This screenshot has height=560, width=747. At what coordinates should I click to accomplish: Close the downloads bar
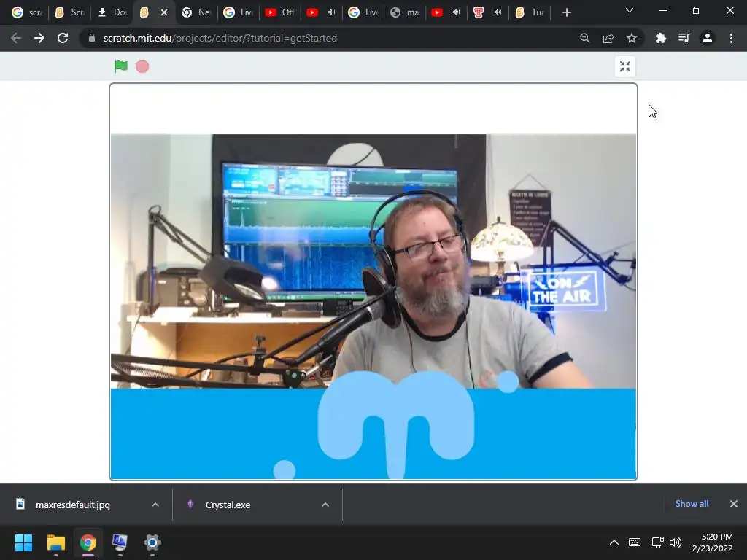coord(734,504)
